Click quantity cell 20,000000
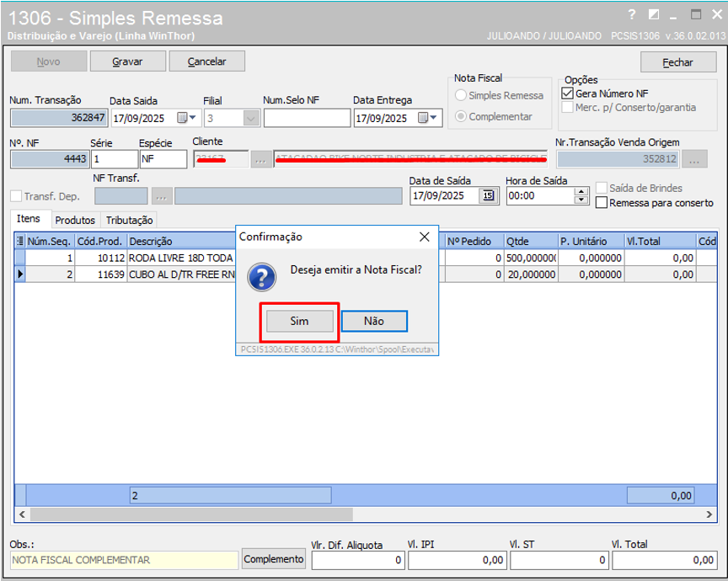This screenshot has height=581, width=728. [x=531, y=275]
